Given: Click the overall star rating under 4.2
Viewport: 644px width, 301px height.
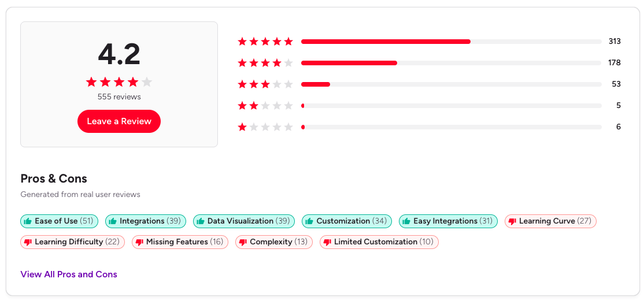Looking at the screenshot, I should (x=119, y=82).
